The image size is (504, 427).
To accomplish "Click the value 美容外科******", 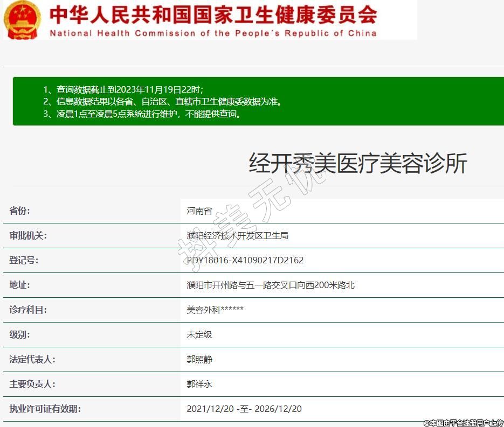I will [x=215, y=310].
